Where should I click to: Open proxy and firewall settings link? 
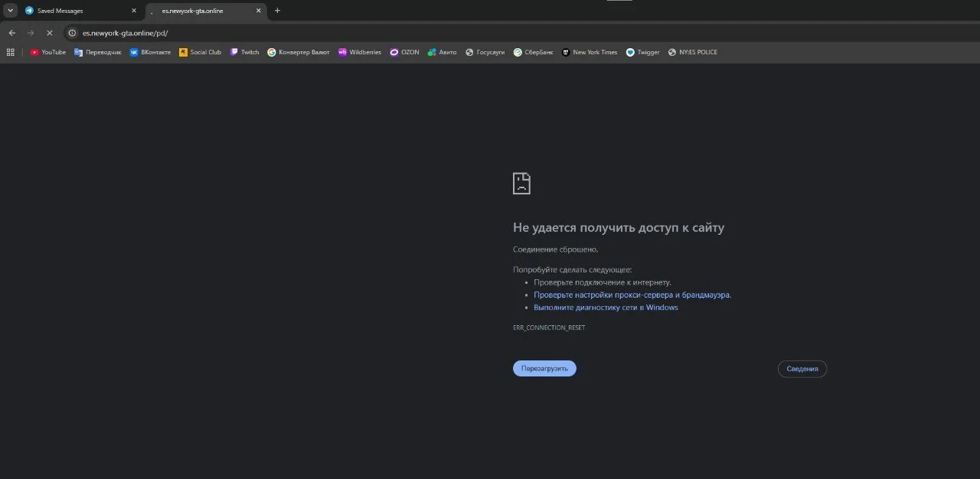click(632, 295)
